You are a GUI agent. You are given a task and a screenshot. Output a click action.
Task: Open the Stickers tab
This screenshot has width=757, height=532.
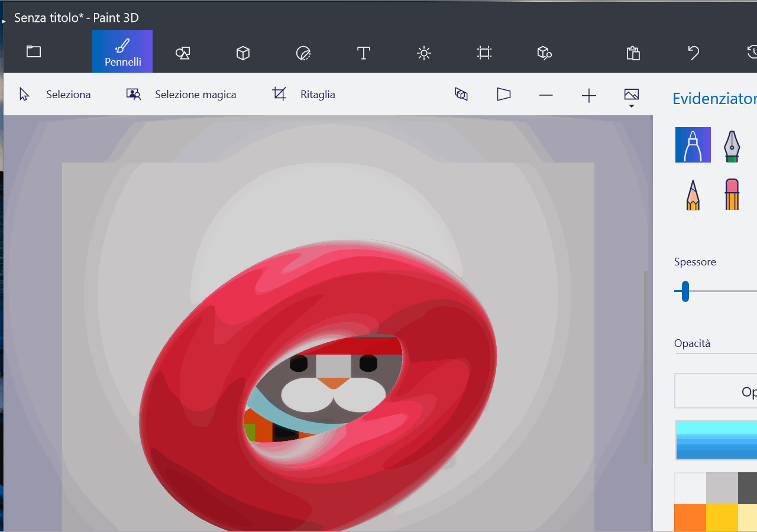[303, 53]
